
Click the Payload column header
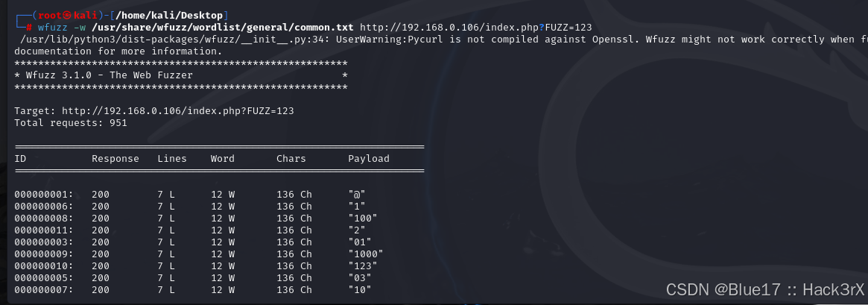pyautogui.click(x=369, y=159)
